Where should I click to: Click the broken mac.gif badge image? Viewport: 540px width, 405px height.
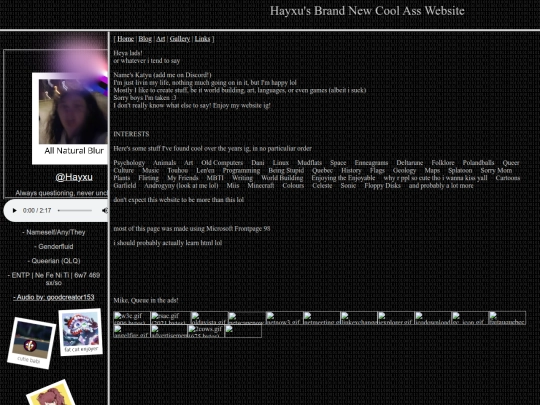tap(171, 318)
